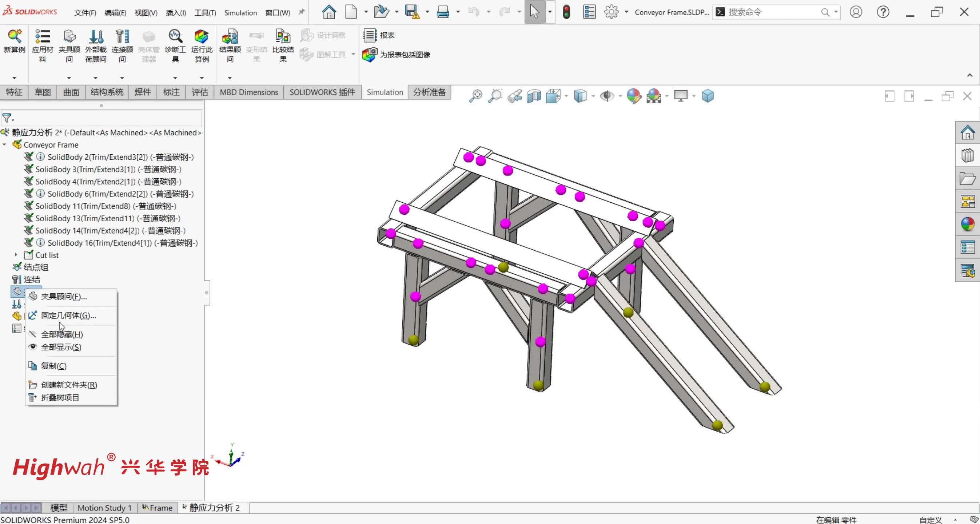Click Include Image for Report icon
This screenshot has width=980, height=524.
[369, 55]
